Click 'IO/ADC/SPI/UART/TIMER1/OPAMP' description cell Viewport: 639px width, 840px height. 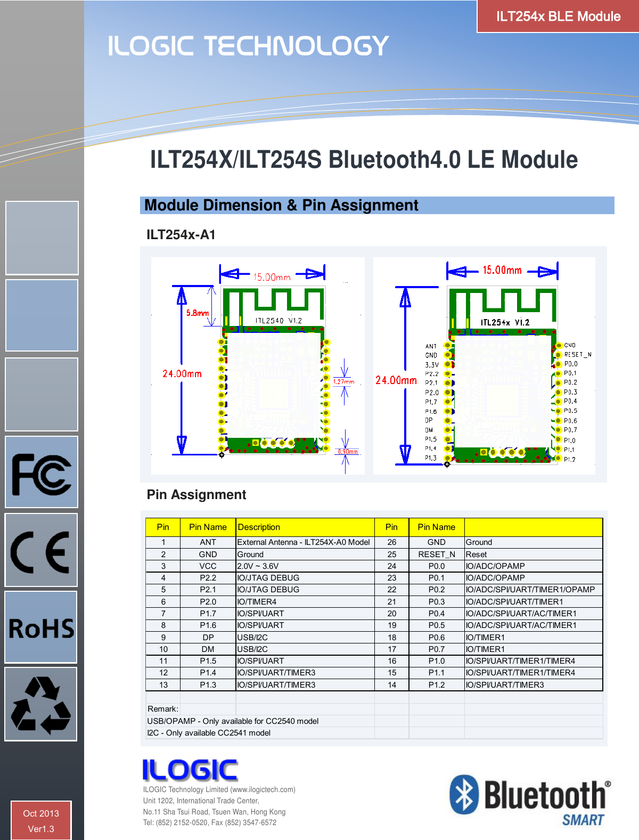coord(534,590)
